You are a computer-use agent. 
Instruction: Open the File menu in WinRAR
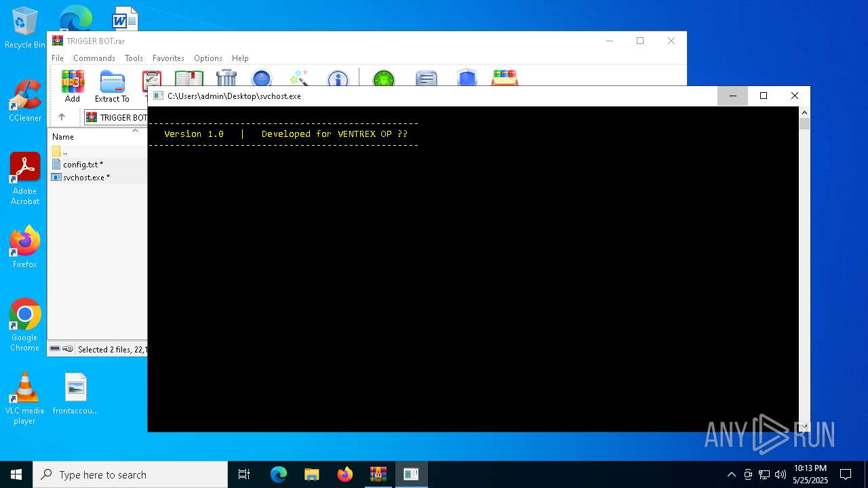pyautogui.click(x=58, y=58)
